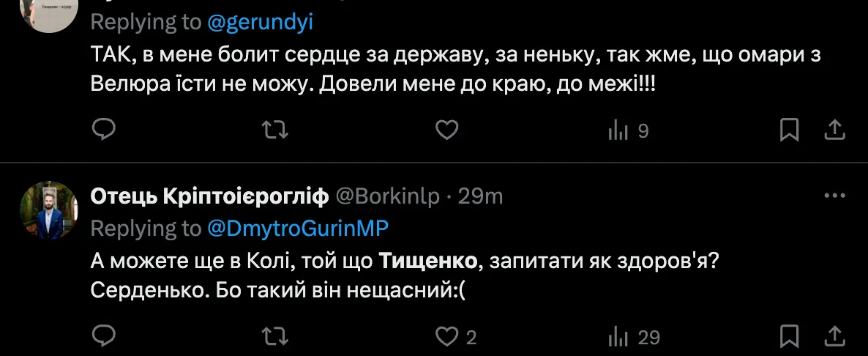Click the 29m timestamp on the tweet
This screenshot has width=868, height=356.
(x=486, y=196)
